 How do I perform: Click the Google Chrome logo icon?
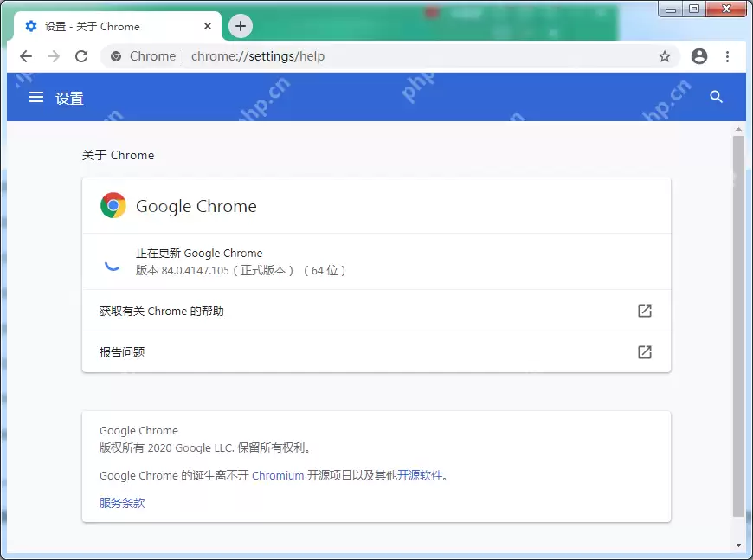[113, 205]
